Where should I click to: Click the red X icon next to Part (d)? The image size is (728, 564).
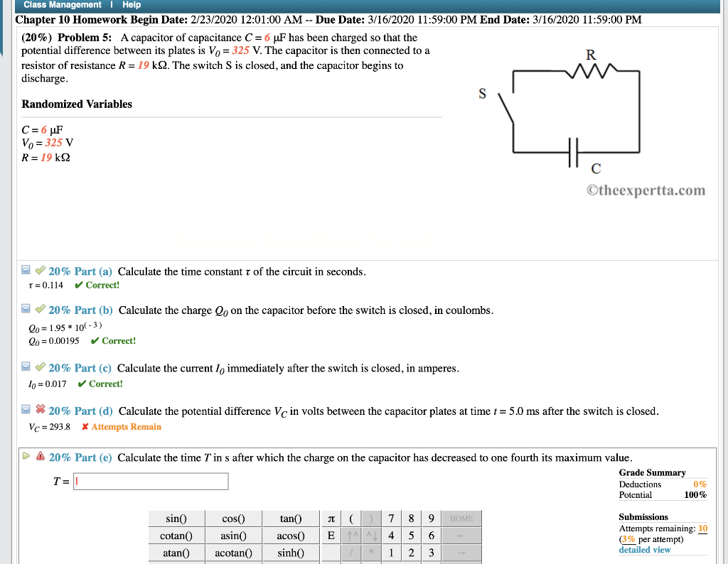(x=40, y=408)
